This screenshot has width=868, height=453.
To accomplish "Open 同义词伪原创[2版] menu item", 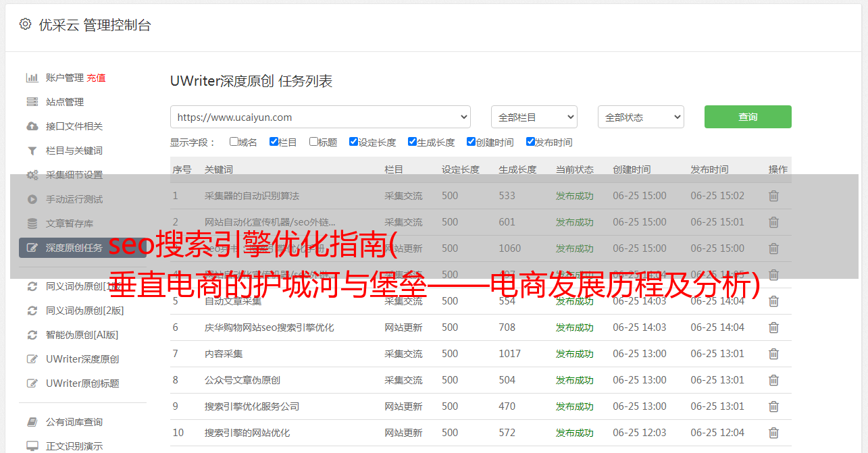I will (85, 311).
